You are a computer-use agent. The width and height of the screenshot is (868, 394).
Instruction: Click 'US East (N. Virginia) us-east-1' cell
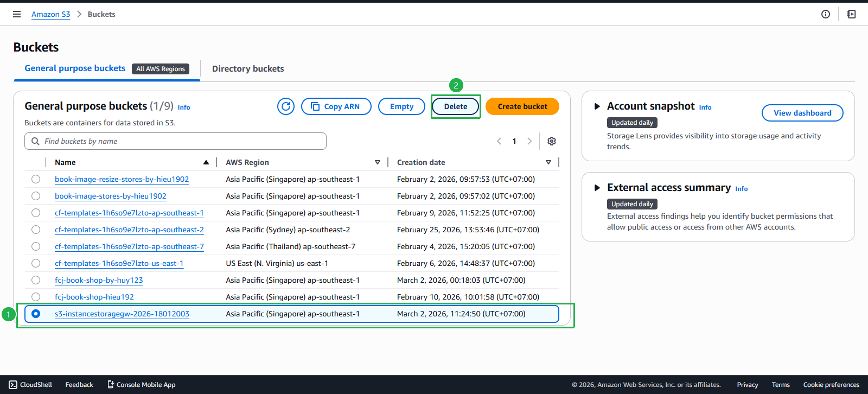pos(277,263)
